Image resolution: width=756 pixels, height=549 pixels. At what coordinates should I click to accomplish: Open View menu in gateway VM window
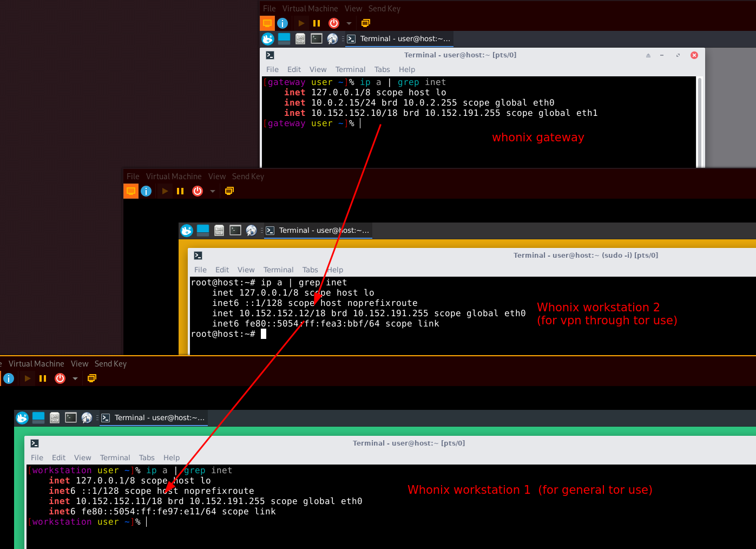point(353,9)
